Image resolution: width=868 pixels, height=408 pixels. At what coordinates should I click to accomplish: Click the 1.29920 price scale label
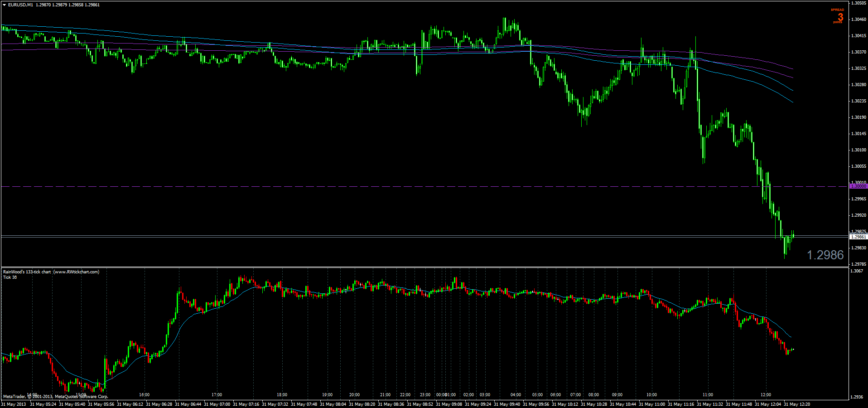[858, 215]
